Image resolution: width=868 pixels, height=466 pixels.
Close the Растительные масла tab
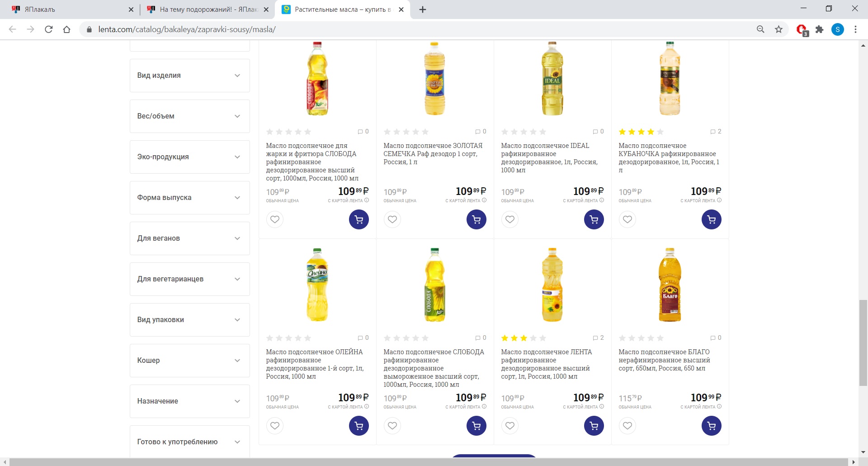[x=401, y=10]
